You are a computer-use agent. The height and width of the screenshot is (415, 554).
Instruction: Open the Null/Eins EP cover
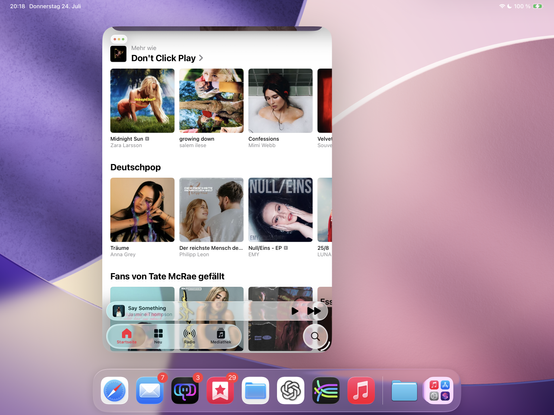click(280, 210)
